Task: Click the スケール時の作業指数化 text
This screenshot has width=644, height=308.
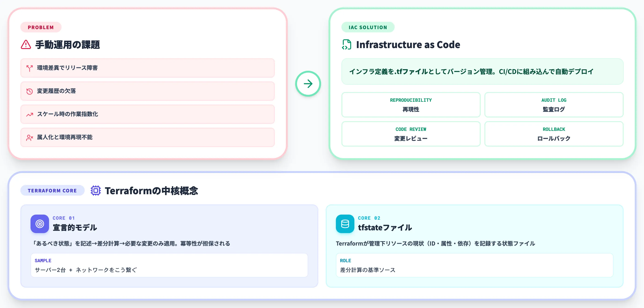Action: (68, 114)
